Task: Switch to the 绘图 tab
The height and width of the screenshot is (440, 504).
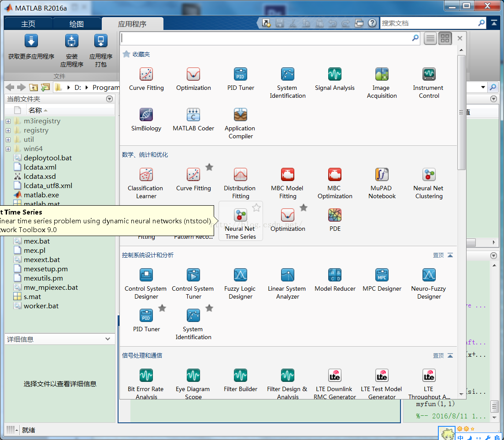Action: [x=77, y=24]
